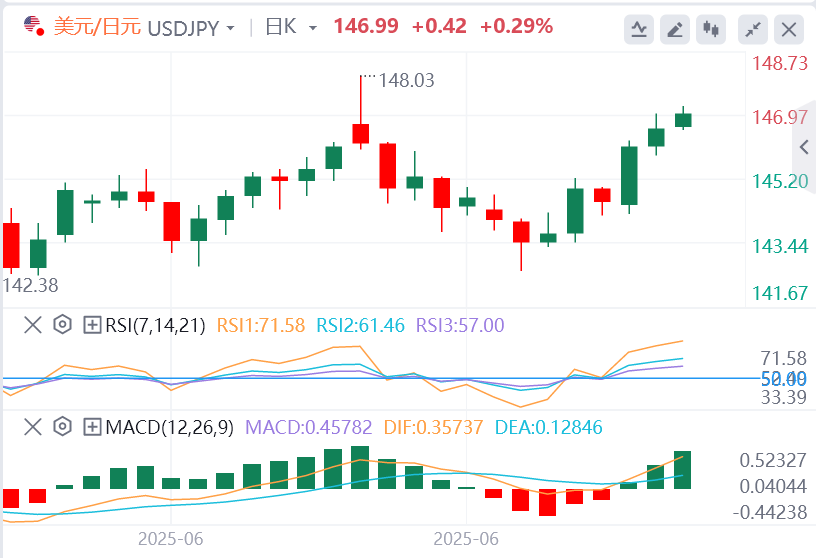
Task: Click the MACD(12,26,9) indicator label
Action: (169, 428)
